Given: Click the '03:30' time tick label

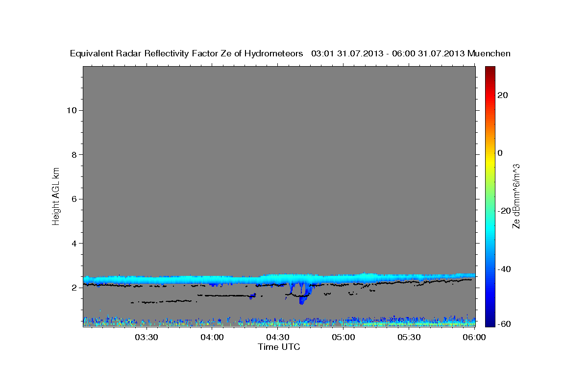Looking at the screenshot, I should click(x=147, y=337).
